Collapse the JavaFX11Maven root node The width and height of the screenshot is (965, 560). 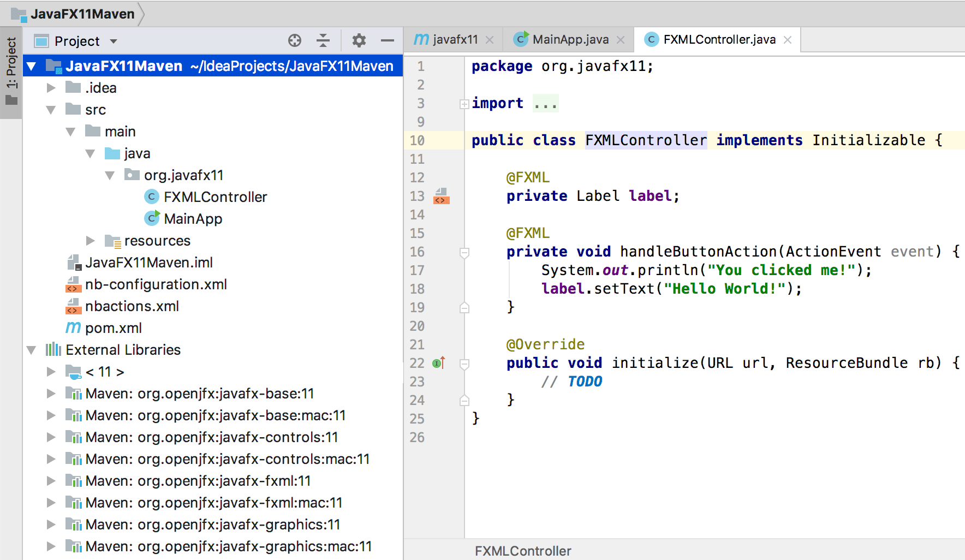click(x=31, y=67)
